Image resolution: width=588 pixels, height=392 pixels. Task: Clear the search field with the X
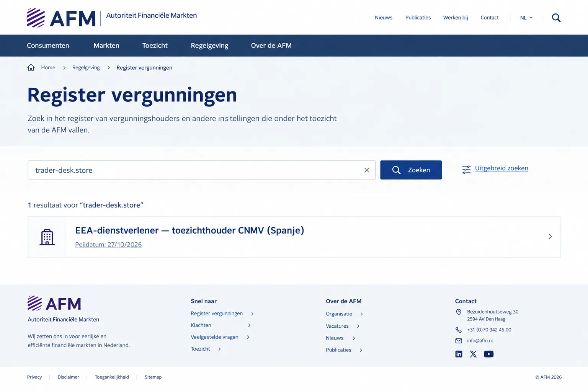pyautogui.click(x=367, y=170)
